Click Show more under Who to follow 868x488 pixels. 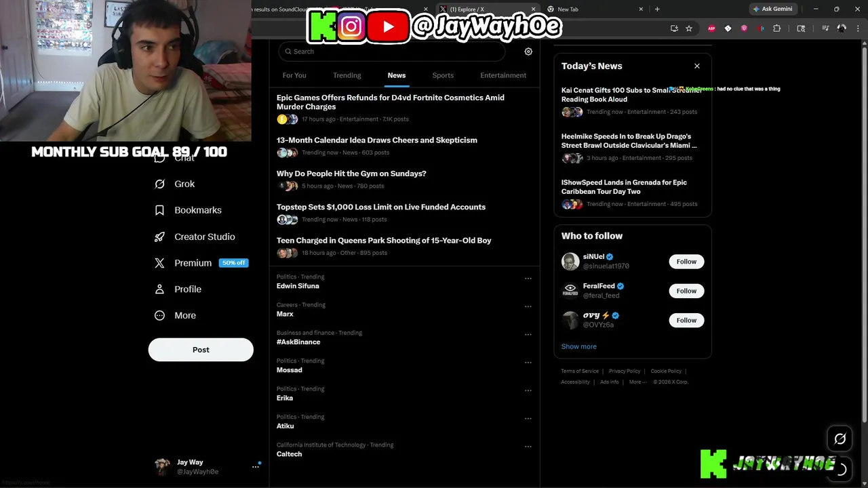point(579,346)
